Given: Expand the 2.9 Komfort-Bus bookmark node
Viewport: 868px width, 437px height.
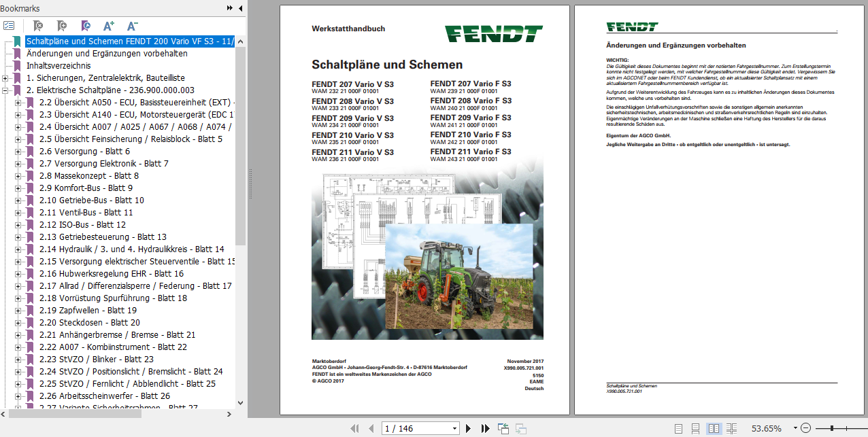Looking at the screenshot, I should [x=18, y=188].
